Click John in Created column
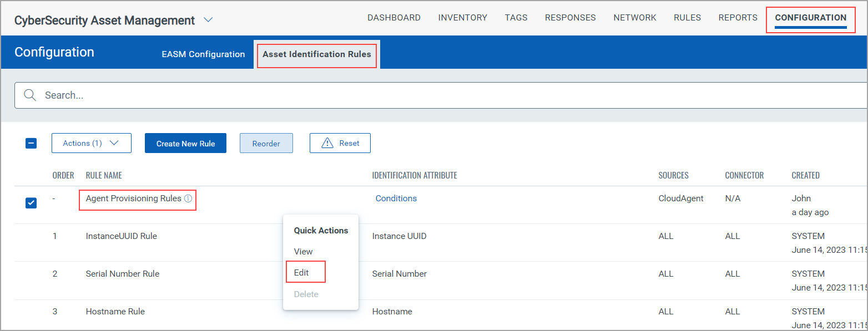868x331 pixels. point(801,198)
